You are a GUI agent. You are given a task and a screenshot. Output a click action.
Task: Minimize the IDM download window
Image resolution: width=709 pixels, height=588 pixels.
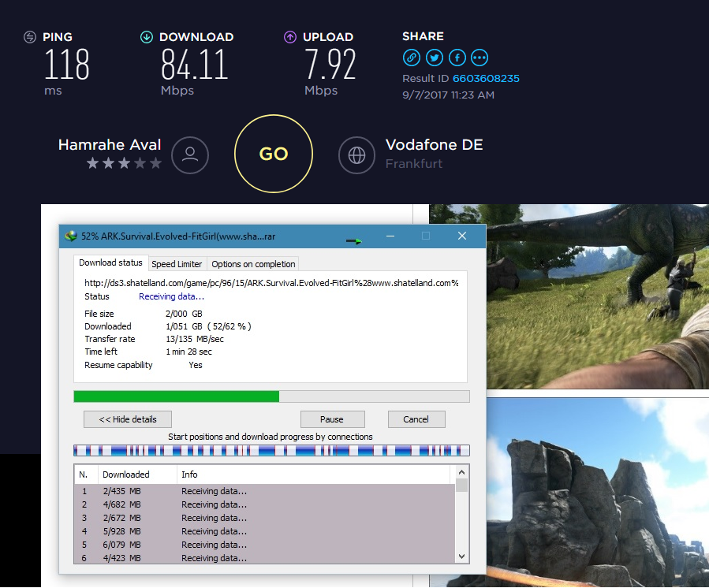[390, 236]
